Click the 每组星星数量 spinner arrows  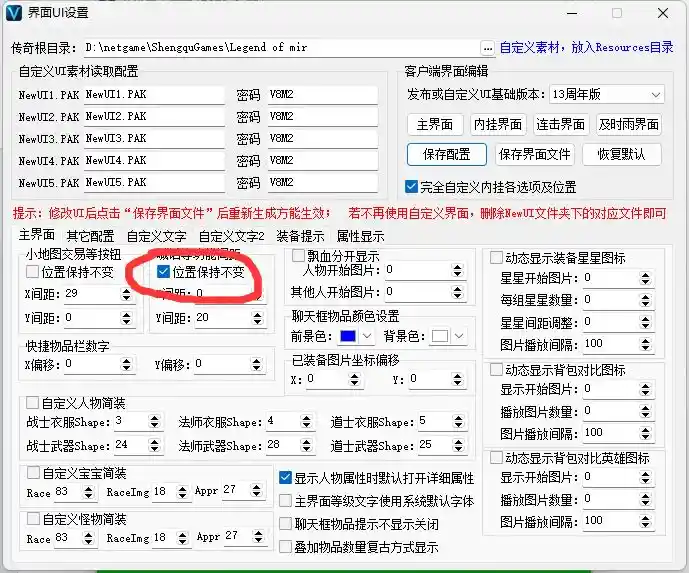pyautogui.click(x=645, y=300)
